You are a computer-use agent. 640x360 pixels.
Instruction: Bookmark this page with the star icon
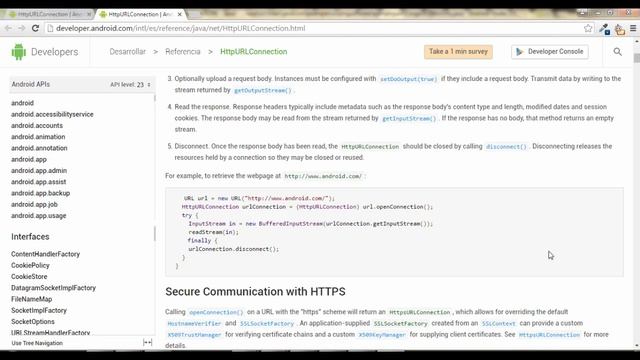(588, 28)
